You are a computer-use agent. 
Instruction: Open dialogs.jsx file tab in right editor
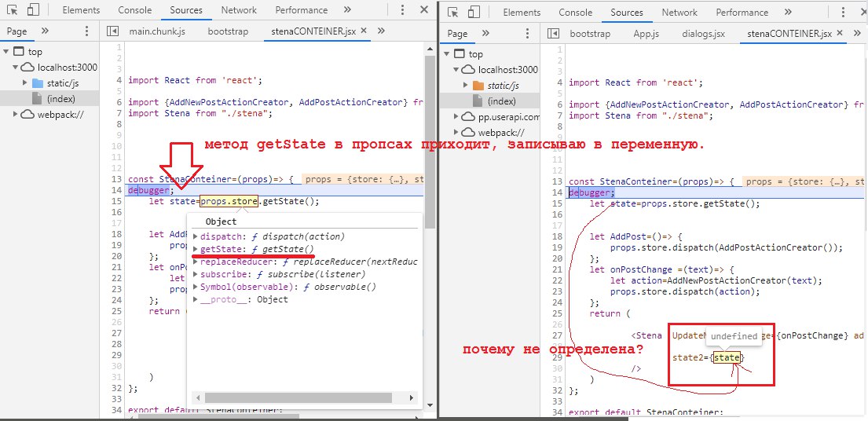click(x=704, y=34)
